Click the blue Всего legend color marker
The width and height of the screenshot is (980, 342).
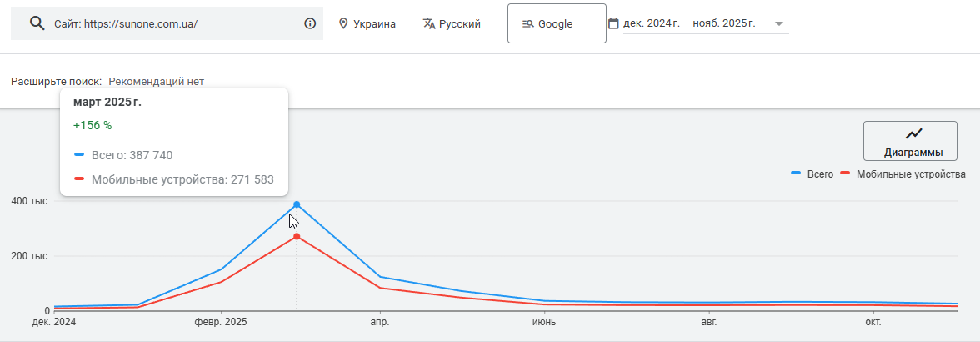tap(797, 174)
